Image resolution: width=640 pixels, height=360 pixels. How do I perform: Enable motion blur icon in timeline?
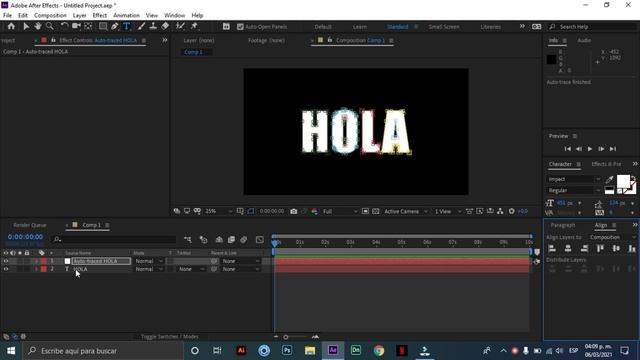click(244, 240)
